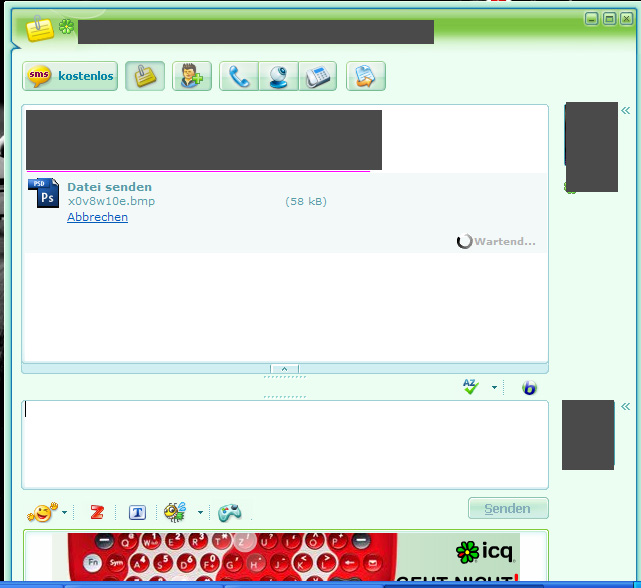Click the ICQ advertisement banner
This screenshot has width=641, height=588.
point(286,556)
